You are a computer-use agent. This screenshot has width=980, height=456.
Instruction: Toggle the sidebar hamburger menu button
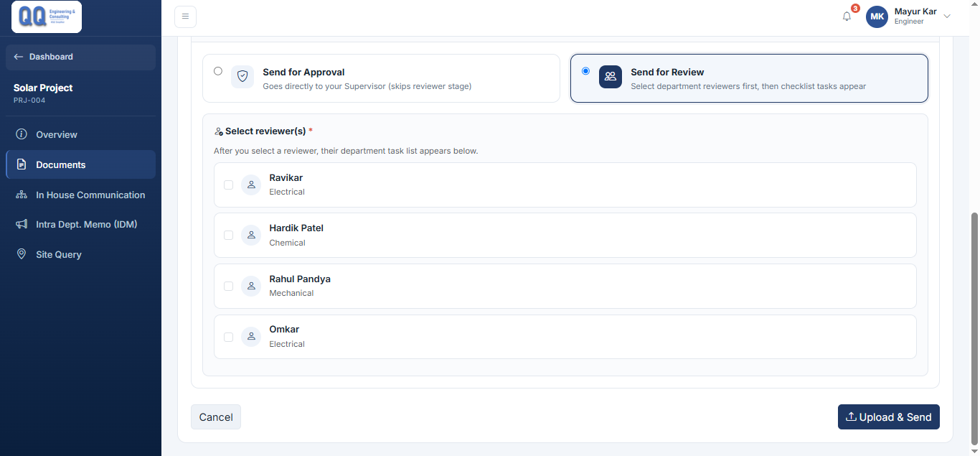(185, 17)
